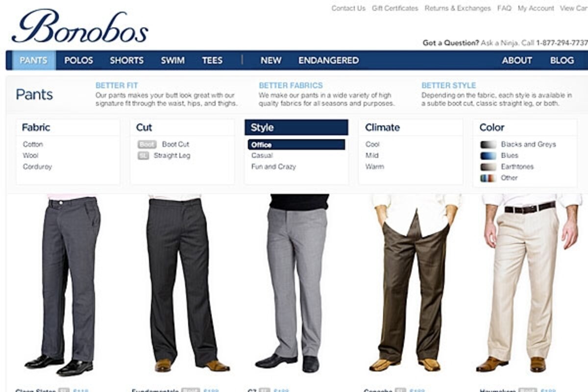Choose the Earthtones color swatch

(x=488, y=167)
